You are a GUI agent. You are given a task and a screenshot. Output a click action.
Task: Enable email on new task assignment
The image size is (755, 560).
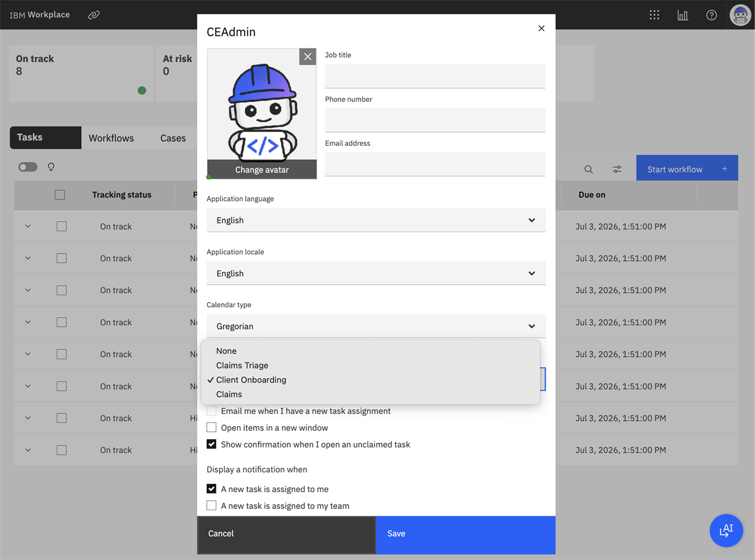211,411
